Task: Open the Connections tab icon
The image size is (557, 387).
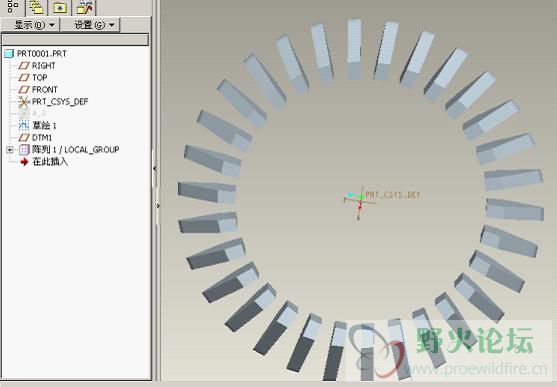Action: (85, 7)
